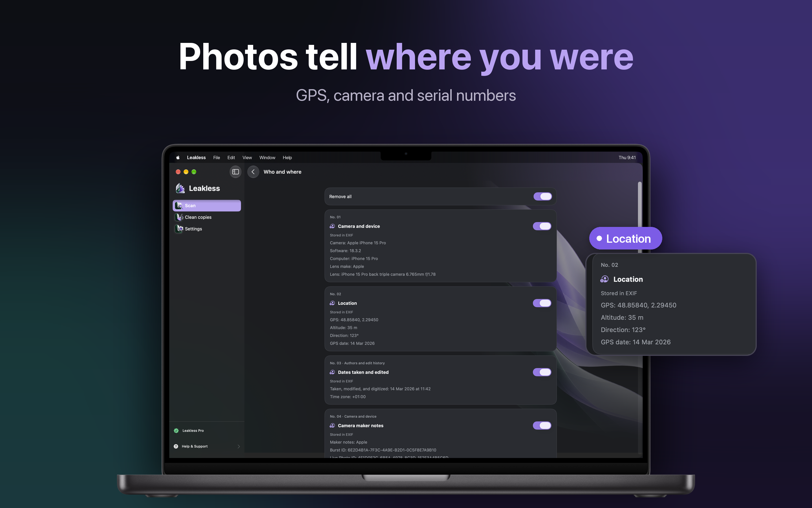This screenshot has width=812, height=508.
Task: Click icon in the Location callout card
Action: point(605,279)
